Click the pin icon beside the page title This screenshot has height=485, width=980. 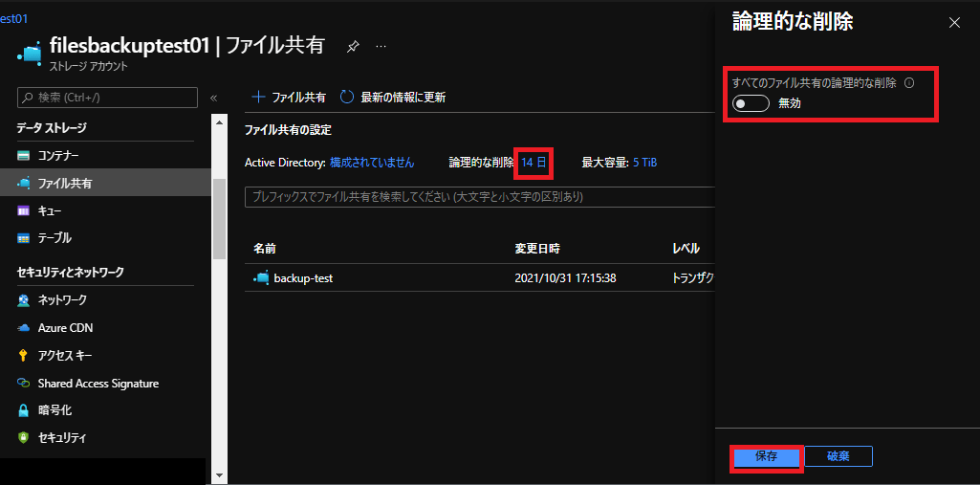click(x=353, y=46)
